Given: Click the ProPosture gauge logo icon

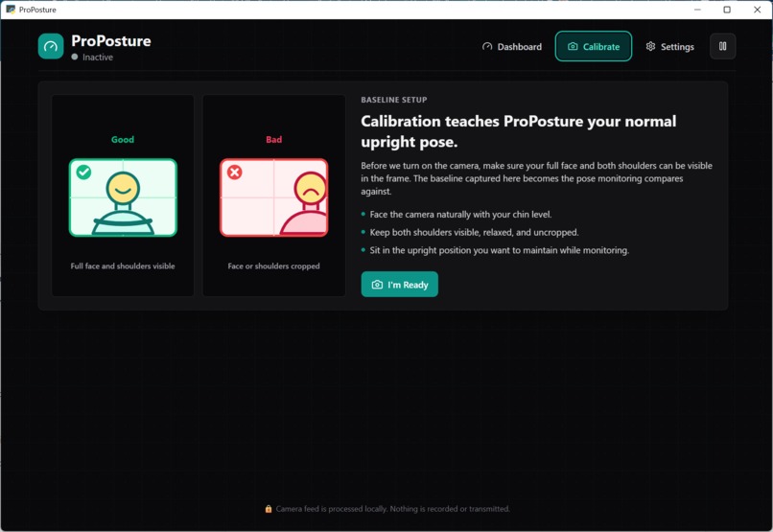Looking at the screenshot, I should pos(51,46).
